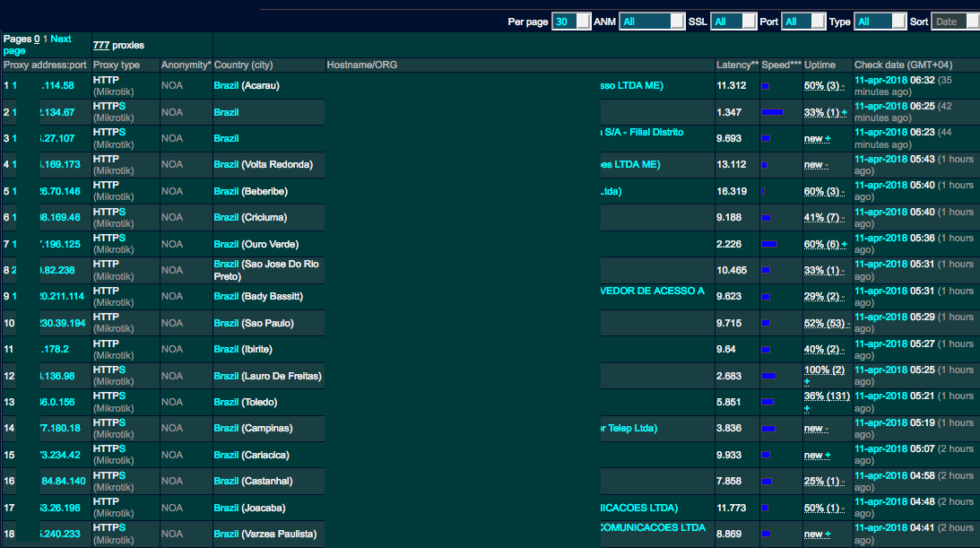
Task: Select the Latency column header
Action: [x=737, y=65]
